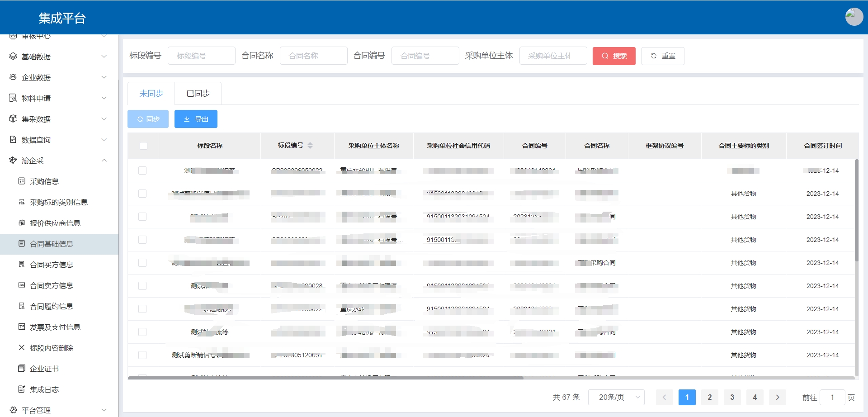Click the 企业证书 icon in sidebar
Screen dimensions: 868x417
(x=21, y=369)
